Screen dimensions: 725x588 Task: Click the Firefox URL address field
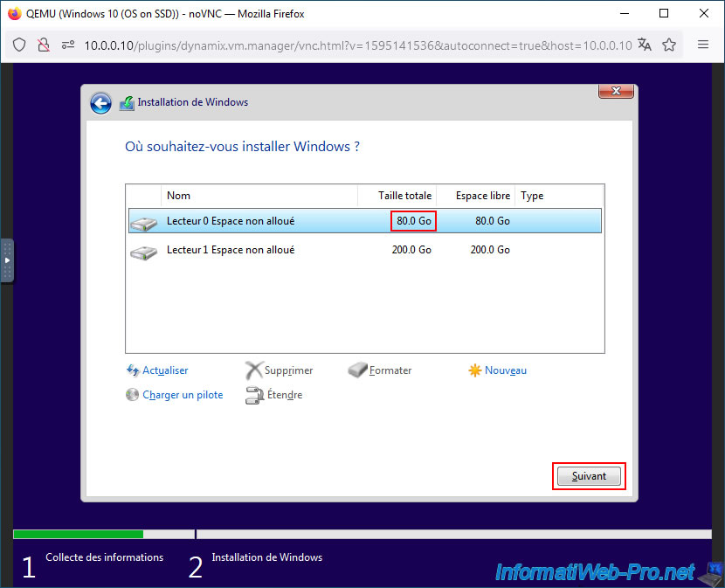[358, 45]
